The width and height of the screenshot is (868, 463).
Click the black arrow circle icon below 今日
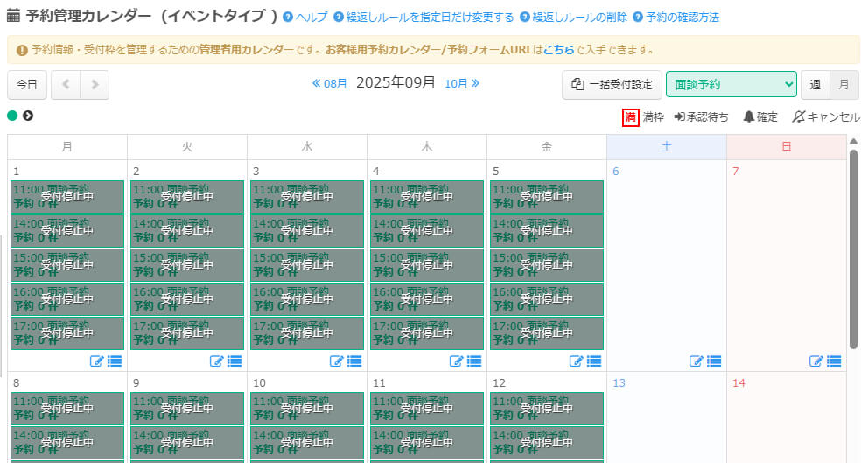click(28, 116)
